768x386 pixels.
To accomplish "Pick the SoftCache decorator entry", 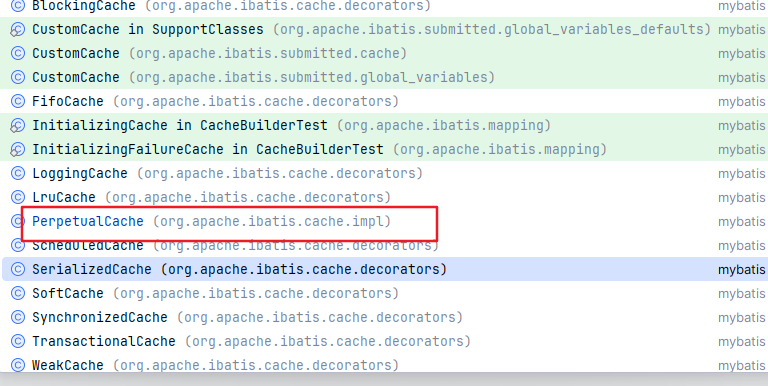I will pos(384,293).
